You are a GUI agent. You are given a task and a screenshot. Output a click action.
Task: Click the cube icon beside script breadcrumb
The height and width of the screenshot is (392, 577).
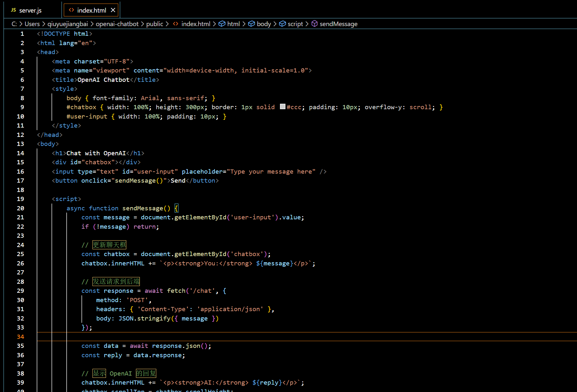(x=283, y=24)
